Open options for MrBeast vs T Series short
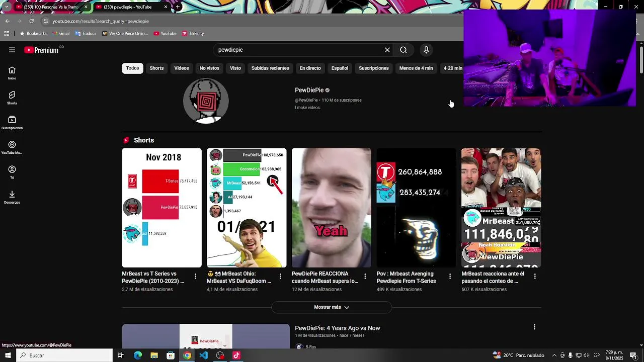The height and width of the screenshot is (362, 644). [196, 277]
